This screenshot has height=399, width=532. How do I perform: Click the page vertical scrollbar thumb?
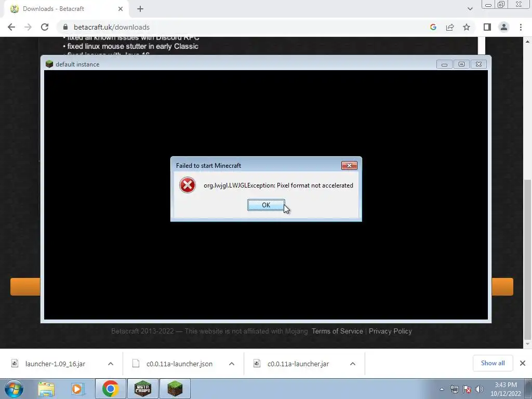point(527,260)
